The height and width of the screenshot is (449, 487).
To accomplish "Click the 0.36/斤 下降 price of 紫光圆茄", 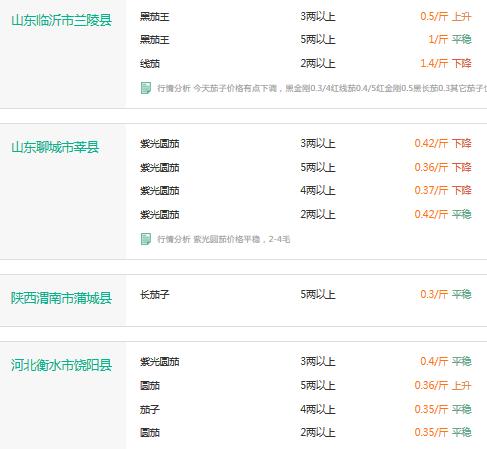I will [443, 167].
